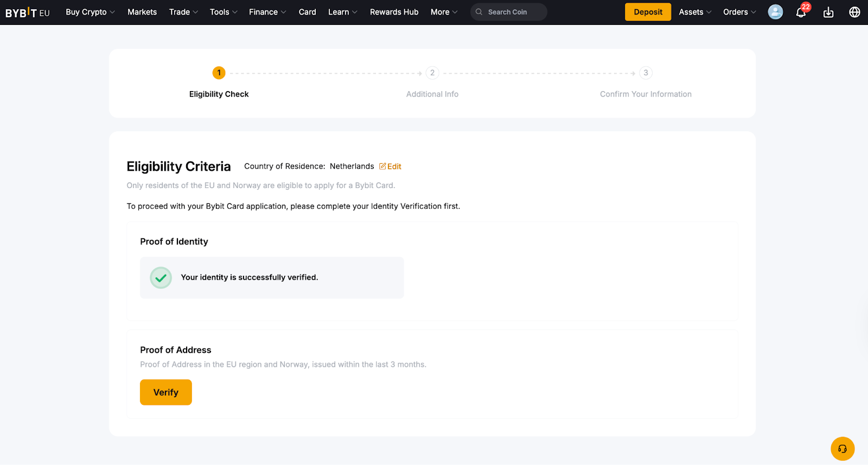Open the notifications bell

coord(801,12)
